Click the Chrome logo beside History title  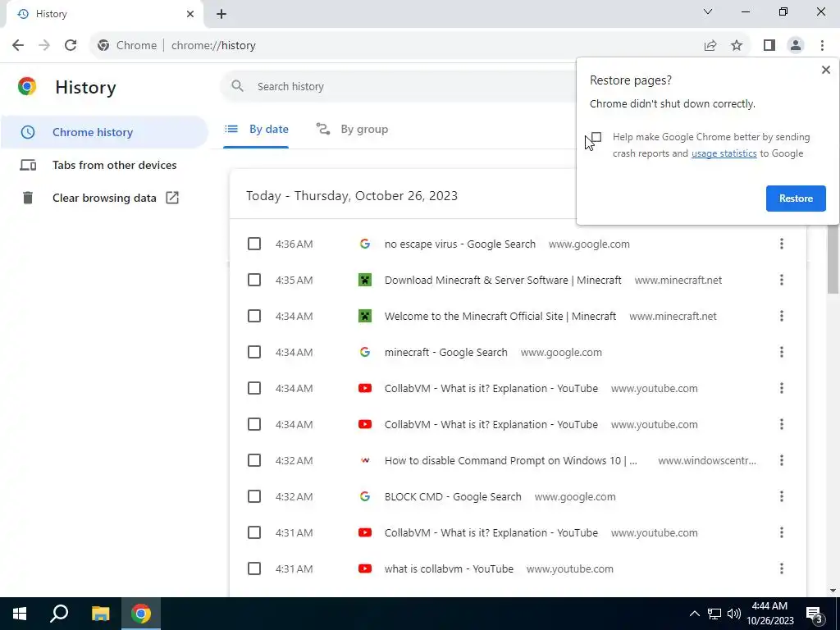(27, 87)
